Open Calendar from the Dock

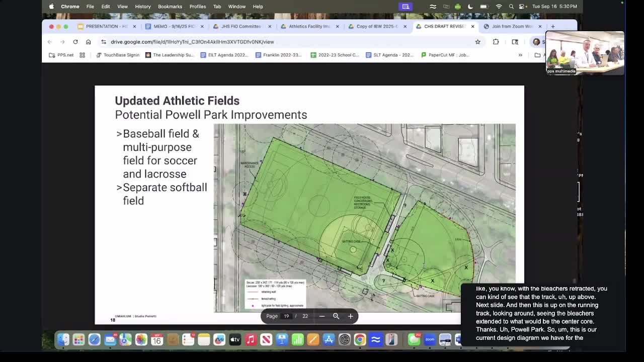click(x=156, y=340)
